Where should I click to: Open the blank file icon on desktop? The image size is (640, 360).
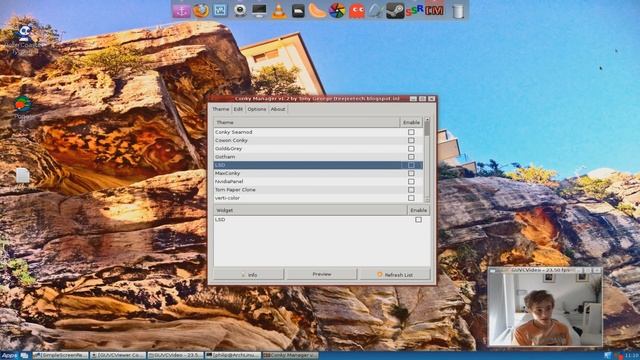pos(22,176)
